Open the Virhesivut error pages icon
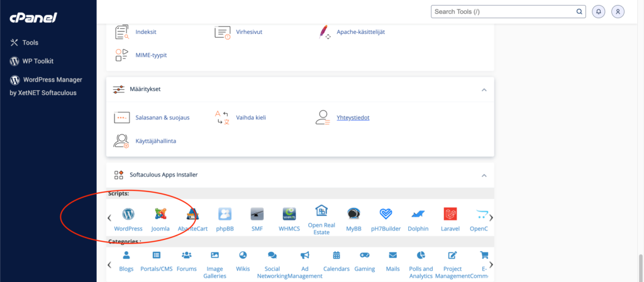 (223, 32)
